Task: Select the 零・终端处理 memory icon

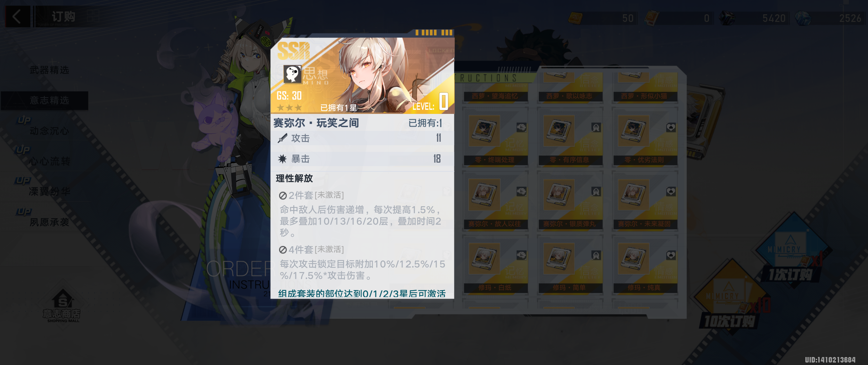Action: (x=484, y=131)
